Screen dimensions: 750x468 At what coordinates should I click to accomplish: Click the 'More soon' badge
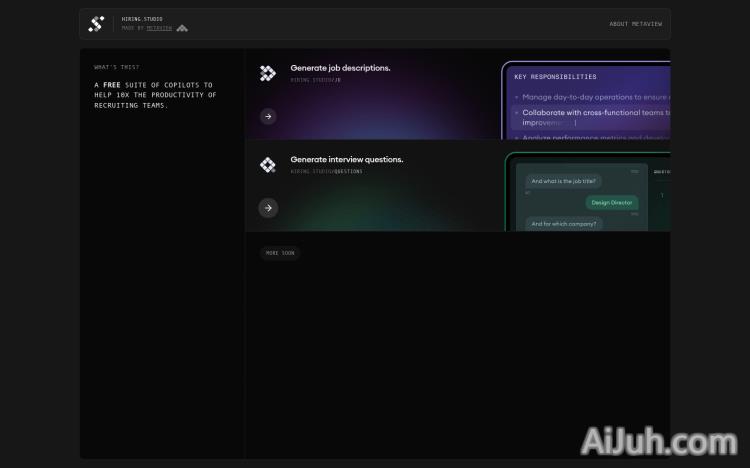(x=280, y=253)
